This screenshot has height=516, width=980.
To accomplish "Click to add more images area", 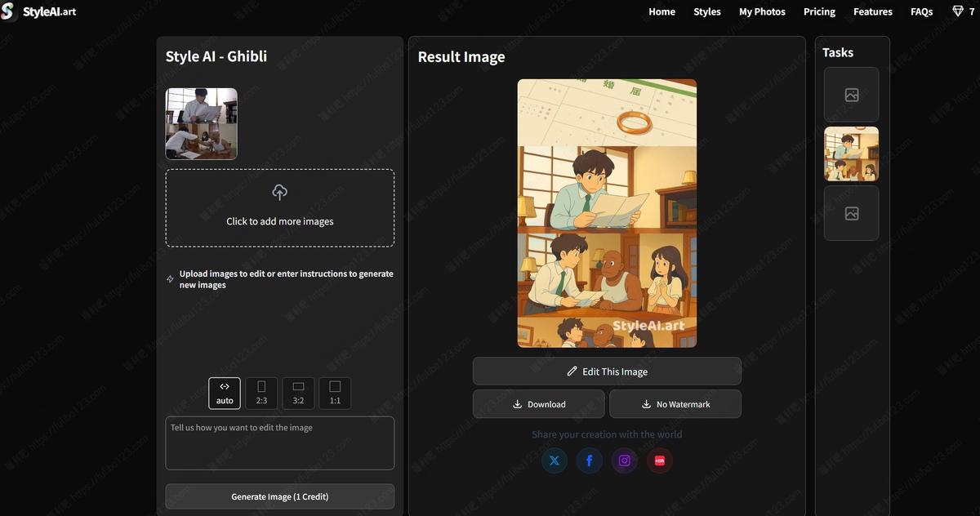I will click(x=280, y=208).
